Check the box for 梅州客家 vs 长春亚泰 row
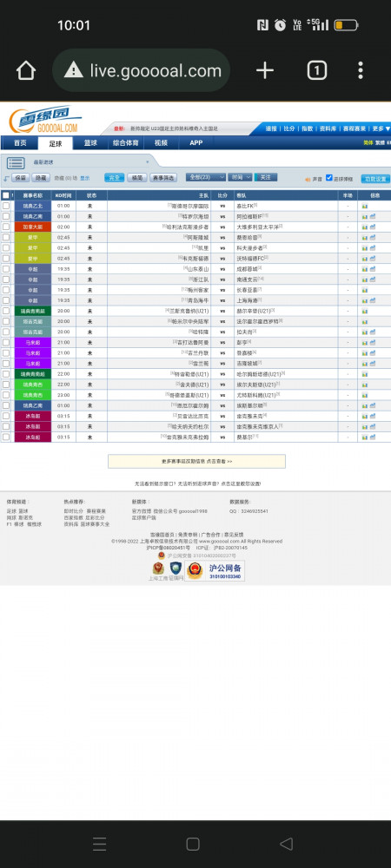 click(6, 290)
